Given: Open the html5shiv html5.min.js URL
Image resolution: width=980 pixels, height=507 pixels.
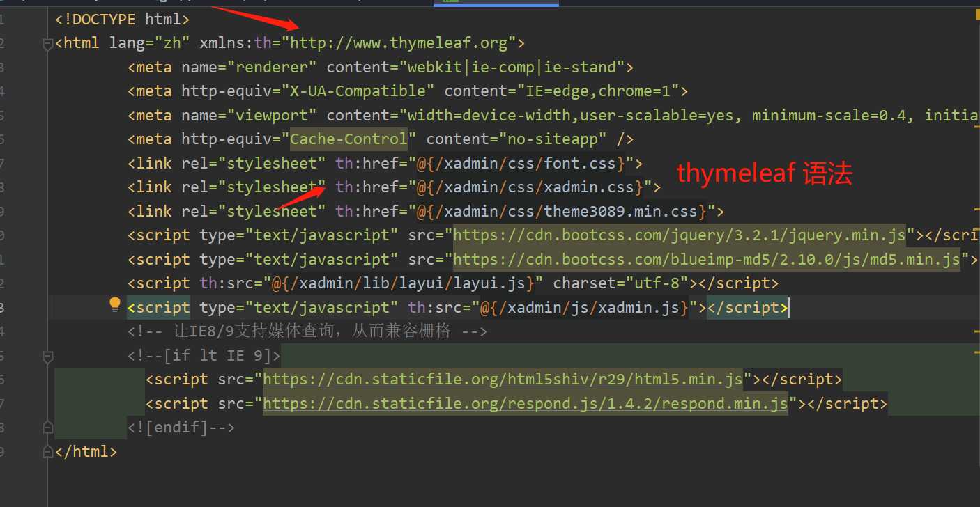Looking at the screenshot, I should 503,380.
